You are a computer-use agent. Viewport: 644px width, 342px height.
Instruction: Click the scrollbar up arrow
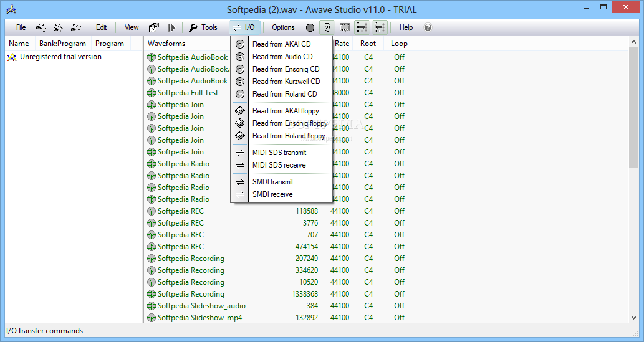pos(633,42)
